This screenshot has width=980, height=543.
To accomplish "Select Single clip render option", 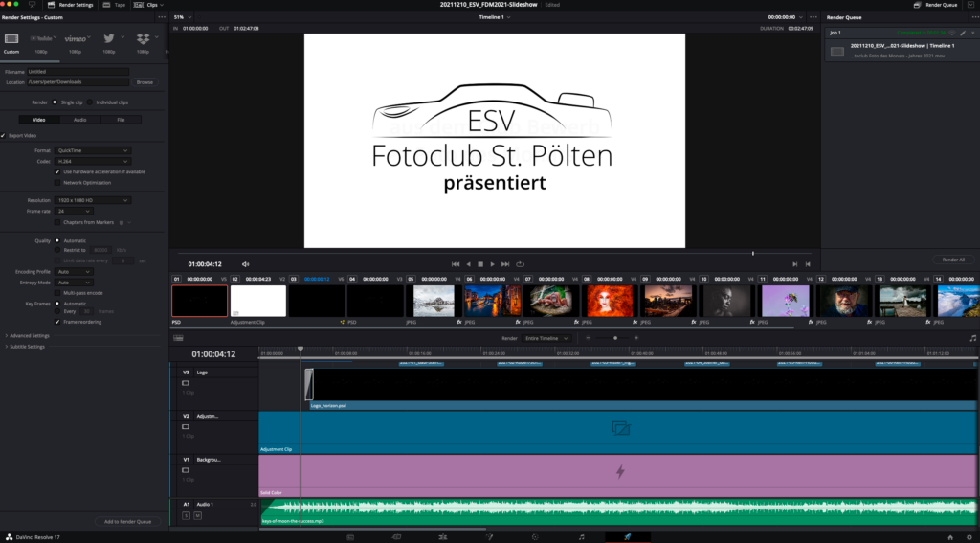I will 55,102.
